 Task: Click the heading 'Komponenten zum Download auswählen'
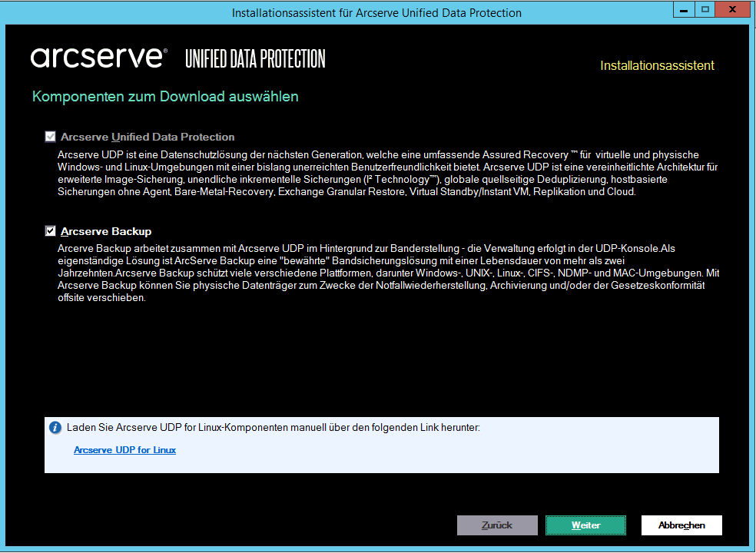165,97
